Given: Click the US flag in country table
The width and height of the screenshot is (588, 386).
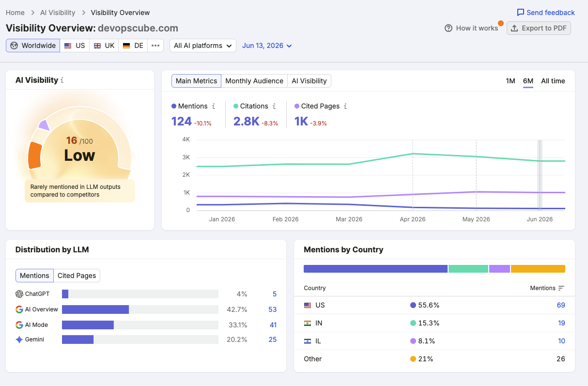Looking at the screenshot, I should 308,305.
